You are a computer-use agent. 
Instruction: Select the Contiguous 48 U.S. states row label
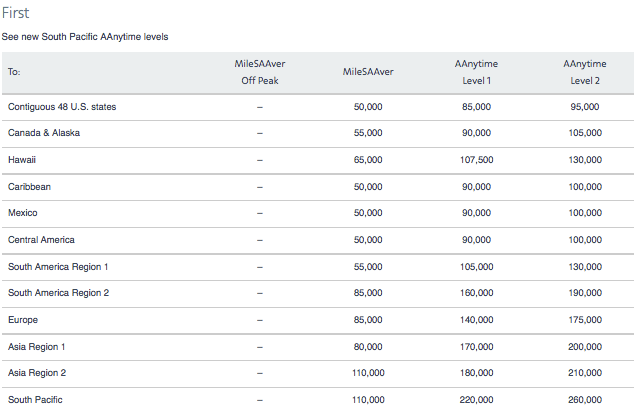[x=62, y=107]
